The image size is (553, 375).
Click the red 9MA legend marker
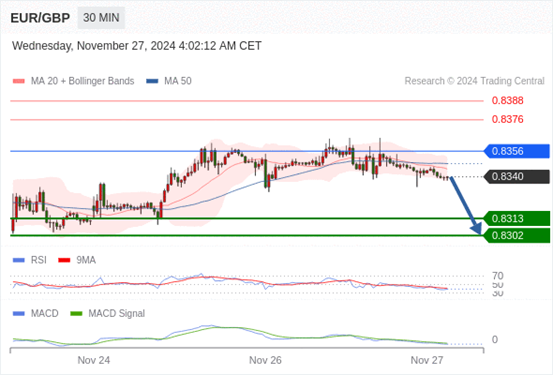(x=64, y=260)
